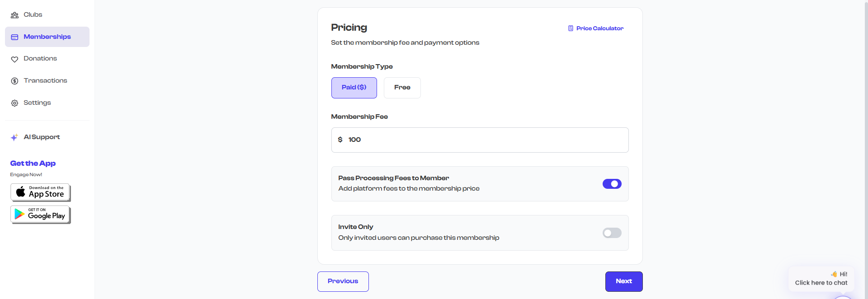Open the Click here to chat bubble

click(x=821, y=279)
